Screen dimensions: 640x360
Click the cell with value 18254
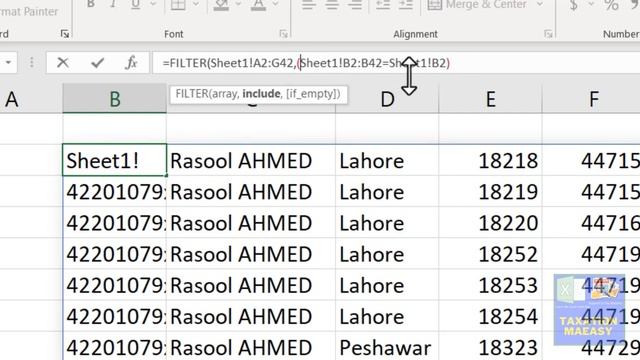point(490,317)
